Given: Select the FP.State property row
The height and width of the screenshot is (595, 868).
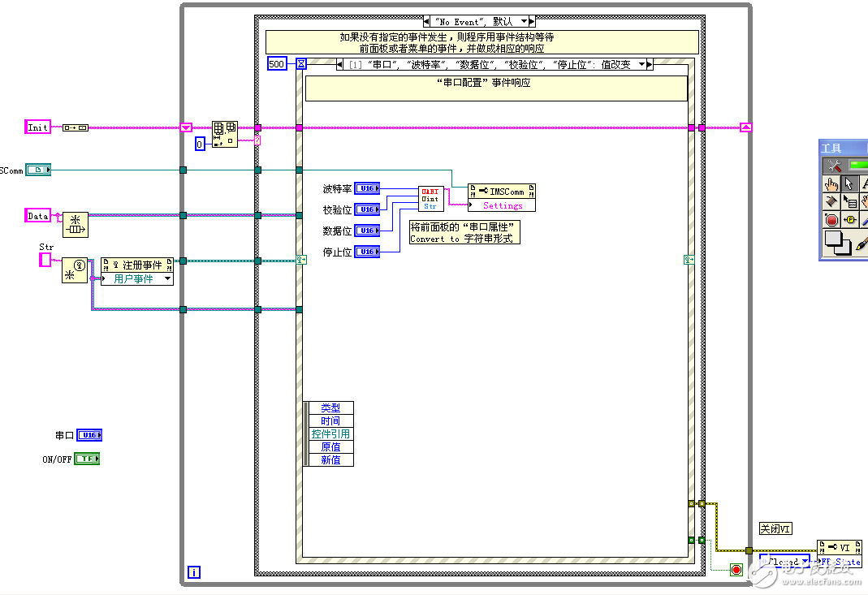Looking at the screenshot, I should [x=840, y=561].
